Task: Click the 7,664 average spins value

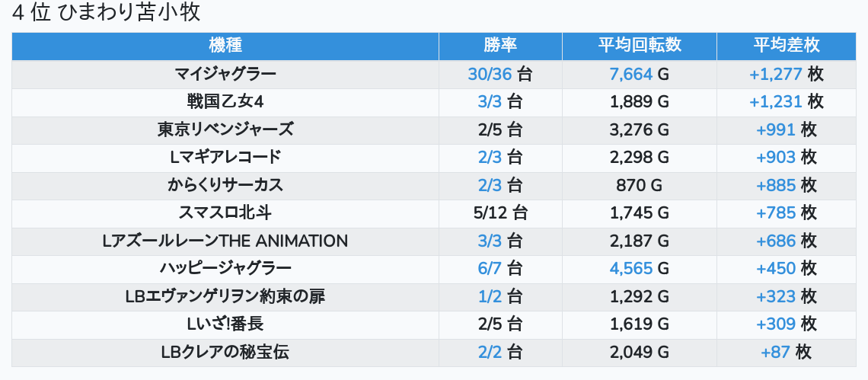Action: 631,74
